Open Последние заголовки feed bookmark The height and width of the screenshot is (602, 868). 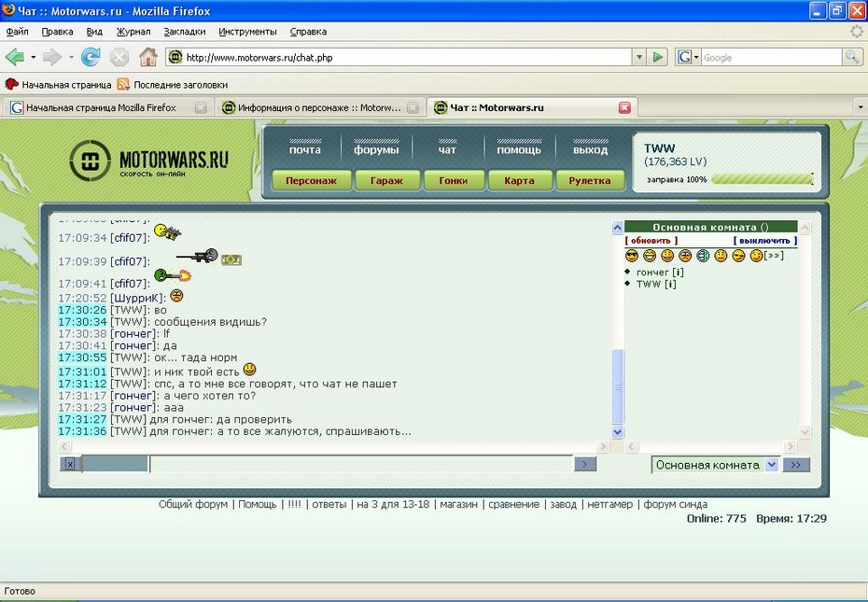click(173, 85)
